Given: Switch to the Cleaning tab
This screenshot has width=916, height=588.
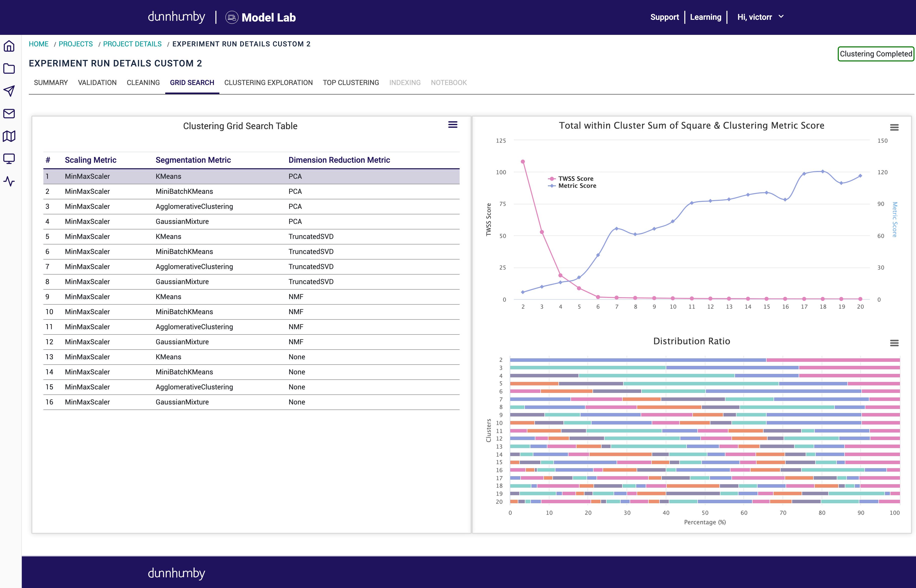Looking at the screenshot, I should point(143,82).
